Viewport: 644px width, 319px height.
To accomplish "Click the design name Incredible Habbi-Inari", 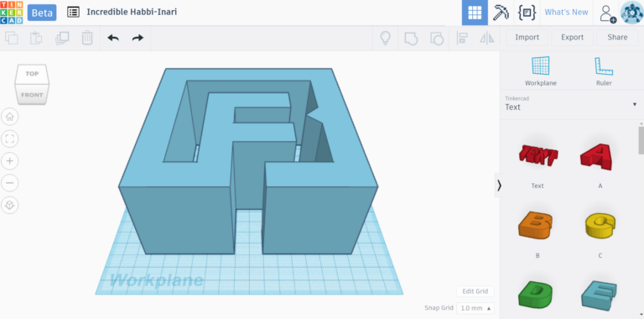I will tap(132, 12).
